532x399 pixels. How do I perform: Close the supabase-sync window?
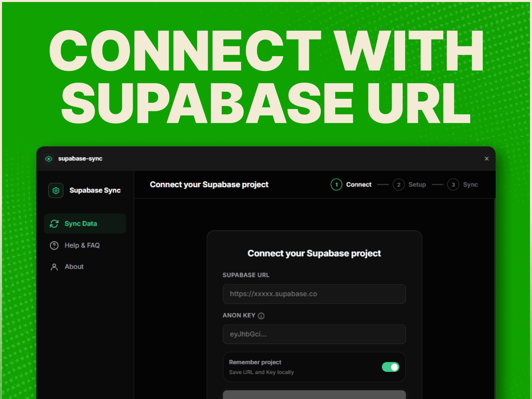(487, 159)
